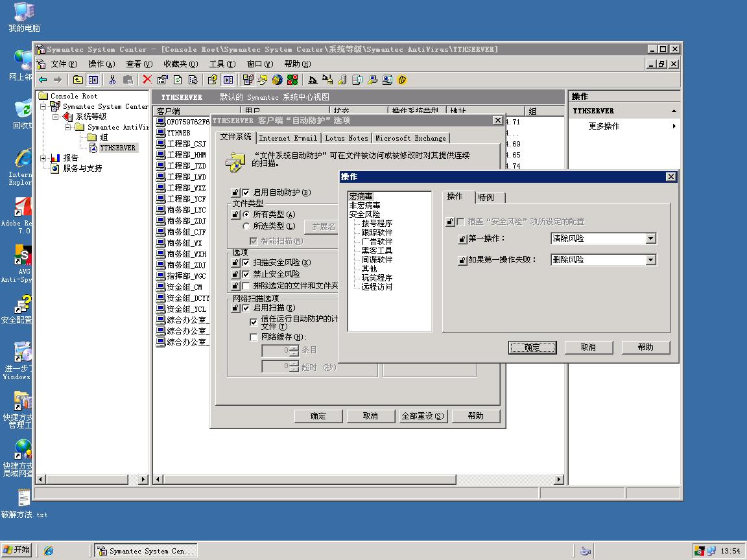This screenshot has width=747, height=560.
Task: Click the red X Delete icon
Action: (147, 80)
